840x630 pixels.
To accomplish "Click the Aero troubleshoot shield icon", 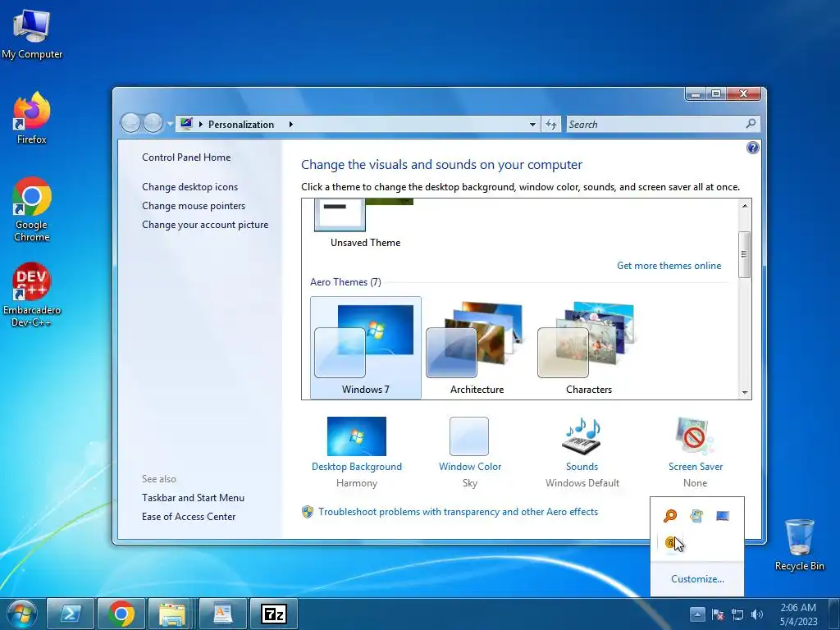I will pos(308,512).
